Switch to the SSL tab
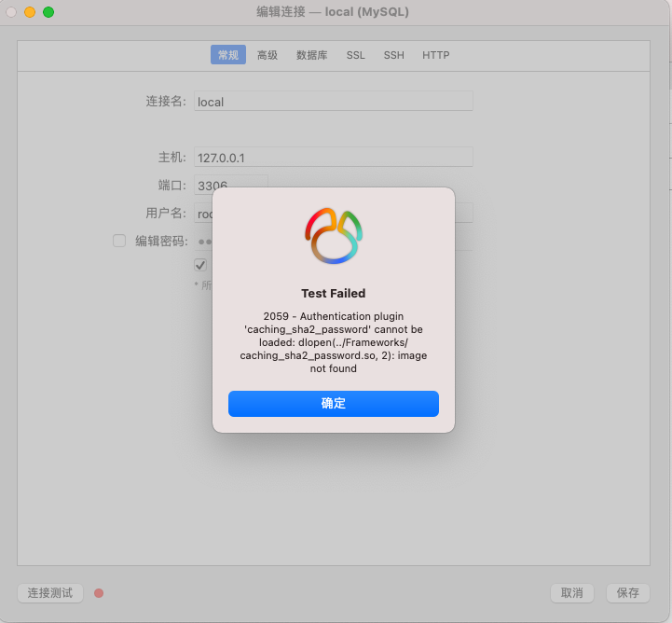672x623 pixels. coord(356,55)
